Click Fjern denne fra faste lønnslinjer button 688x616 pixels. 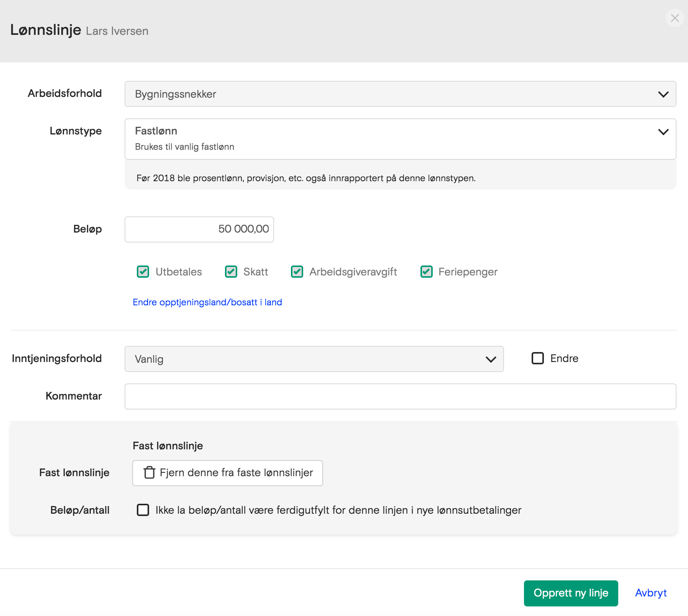coord(228,473)
